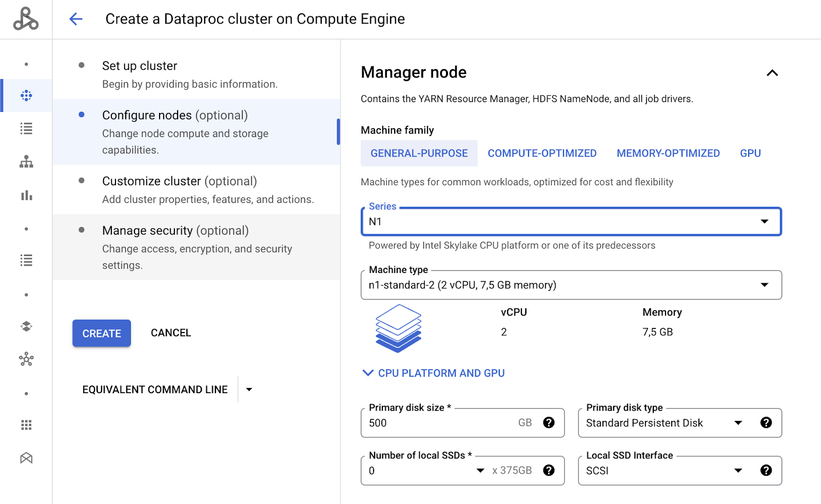Click help icon for Number of local SSDs
821x504 pixels.
coord(549,470)
